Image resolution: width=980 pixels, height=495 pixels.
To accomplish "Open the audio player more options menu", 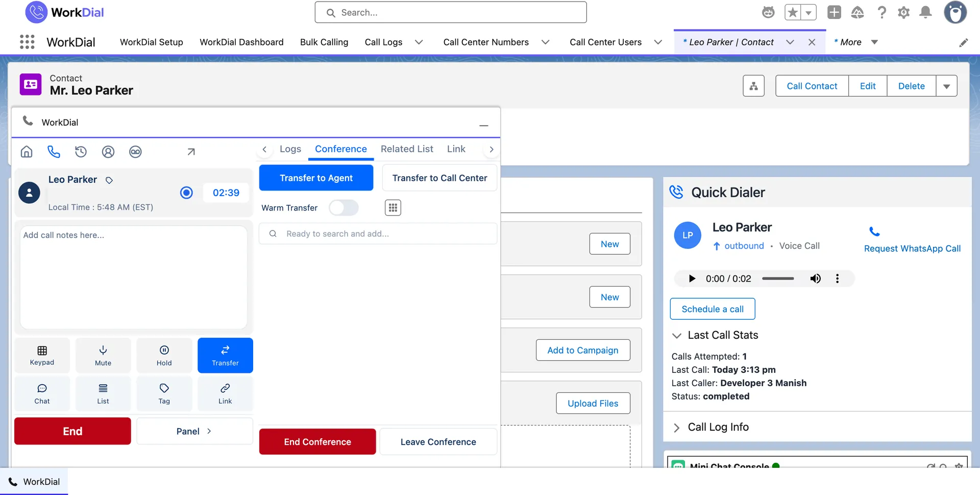I will tap(837, 278).
